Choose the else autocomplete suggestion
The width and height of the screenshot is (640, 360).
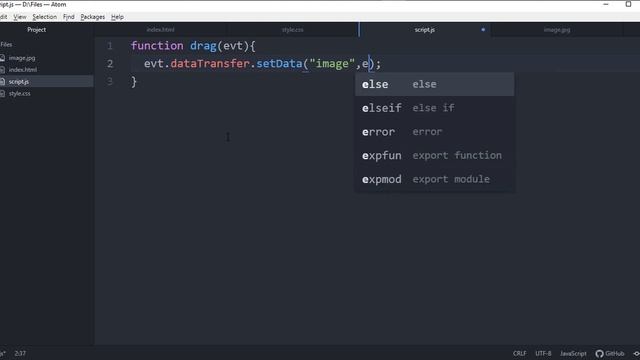434,84
